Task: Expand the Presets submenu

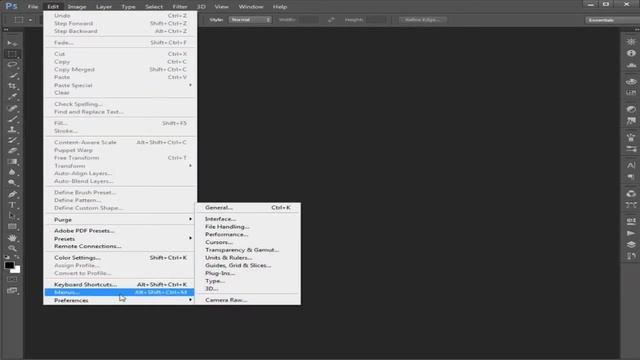Action: point(119,239)
